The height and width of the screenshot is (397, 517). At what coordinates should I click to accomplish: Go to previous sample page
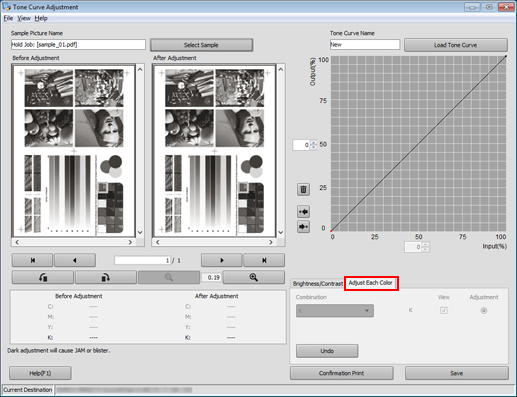click(x=75, y=260)
